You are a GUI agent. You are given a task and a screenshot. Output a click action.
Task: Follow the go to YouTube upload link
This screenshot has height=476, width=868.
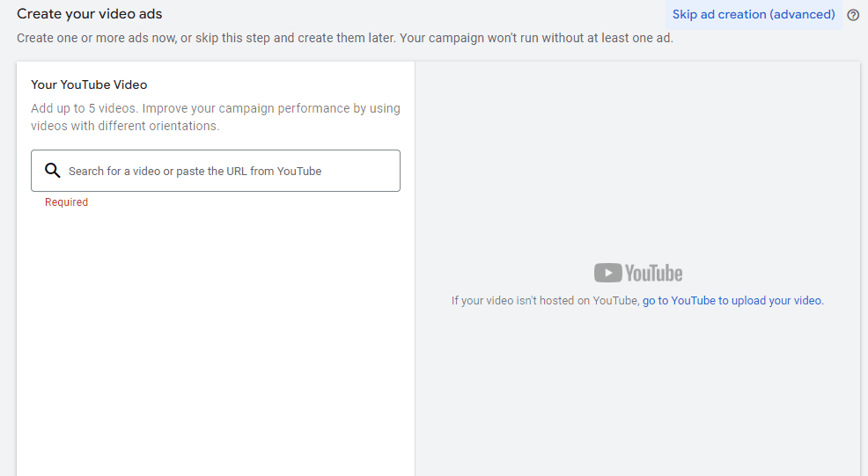click(732, 300)
